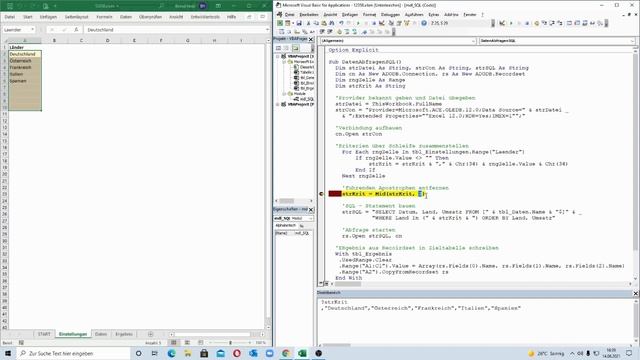The image size is (640, 360).
Task: Open the DatenAbfragenSQL procedure dropdown
Action: [x=632, y=41]
